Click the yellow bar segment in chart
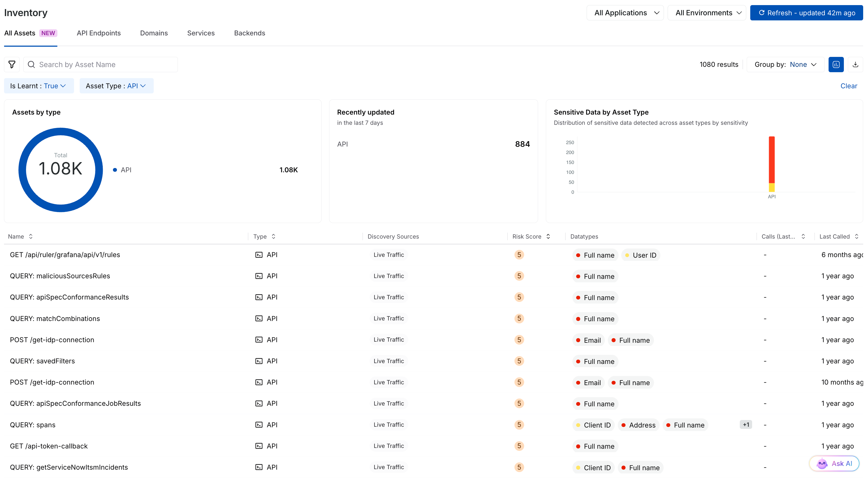The image size is (868, 482). click(x=772, y=187)
